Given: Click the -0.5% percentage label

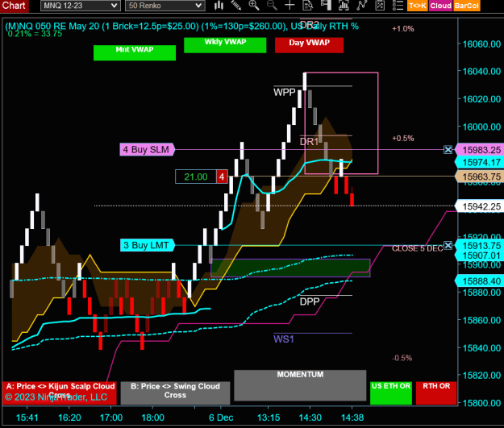Looking at the screenshot, I should (x=402, y=358).
